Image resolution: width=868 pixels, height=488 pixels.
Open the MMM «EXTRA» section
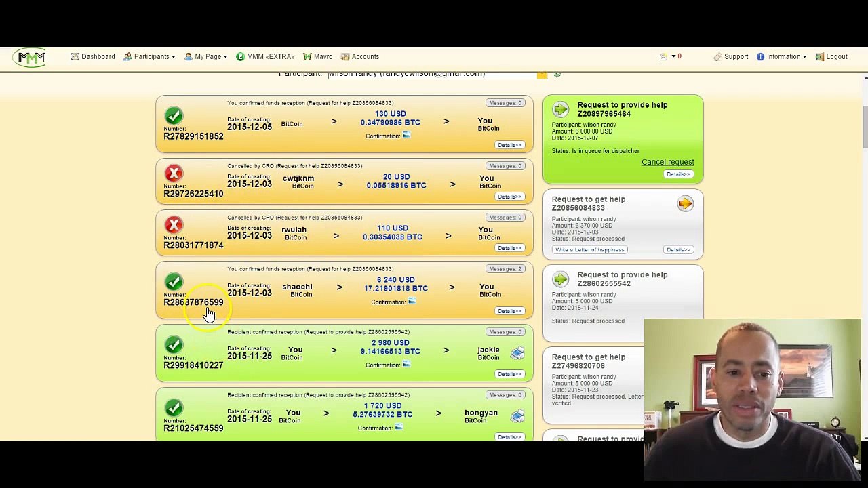265,57
